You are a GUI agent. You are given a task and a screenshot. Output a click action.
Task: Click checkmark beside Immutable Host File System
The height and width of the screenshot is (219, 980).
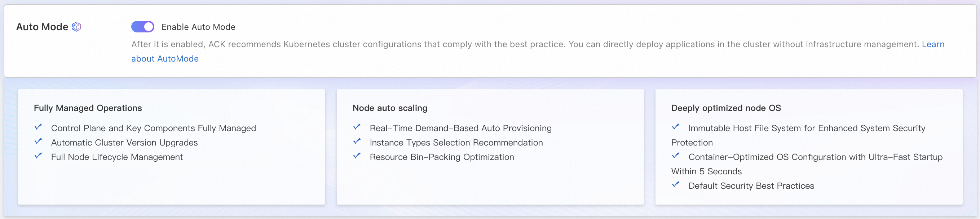point(676,127)
